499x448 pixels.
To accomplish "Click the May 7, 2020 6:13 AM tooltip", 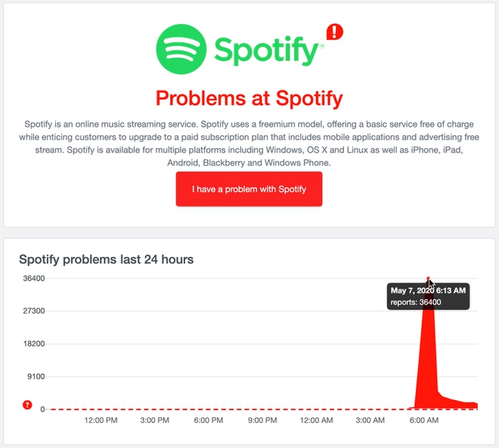I will [428, 296].
